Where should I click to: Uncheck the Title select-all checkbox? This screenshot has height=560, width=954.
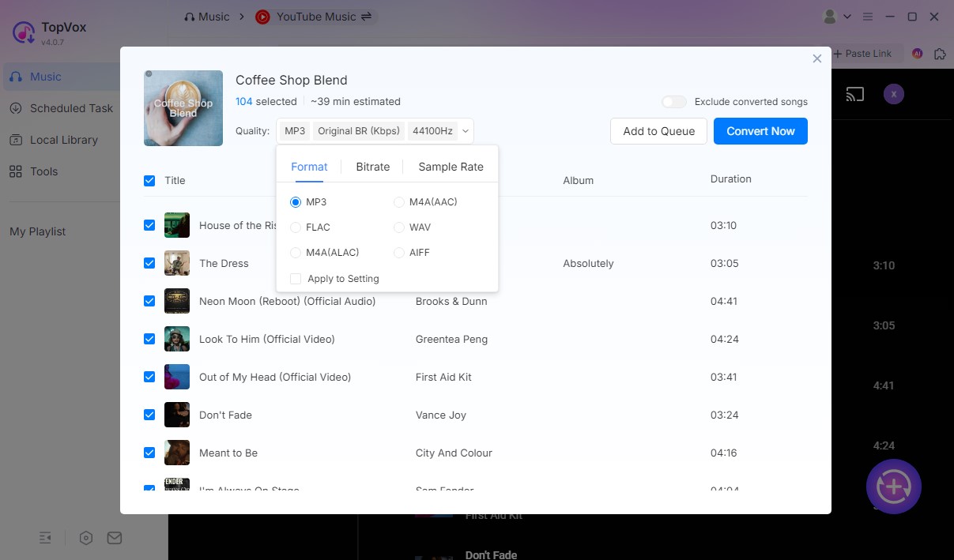click(149, 180)
